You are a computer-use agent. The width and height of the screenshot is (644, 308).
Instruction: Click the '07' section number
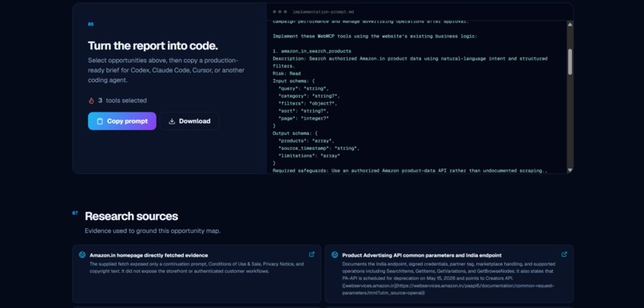[75, 213]
